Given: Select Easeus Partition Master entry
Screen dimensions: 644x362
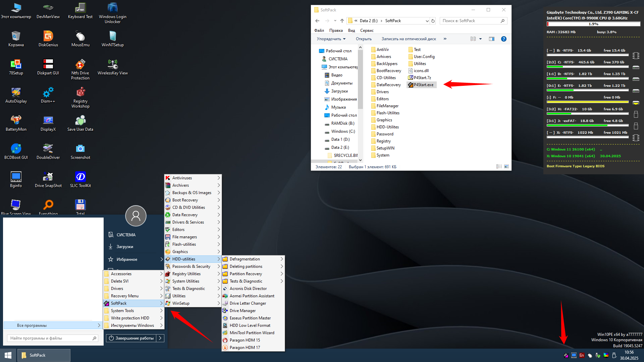Looking at the screenshot, I should 253,318.
